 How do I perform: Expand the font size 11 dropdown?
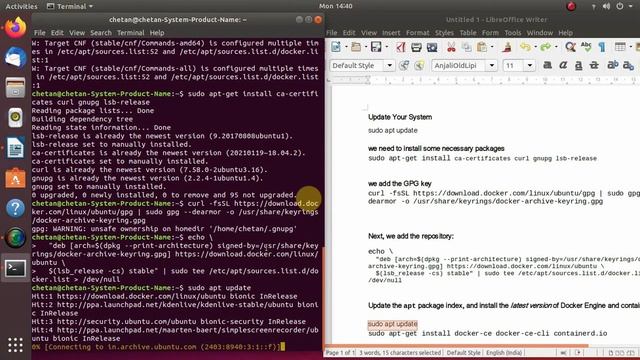point(529,65)
